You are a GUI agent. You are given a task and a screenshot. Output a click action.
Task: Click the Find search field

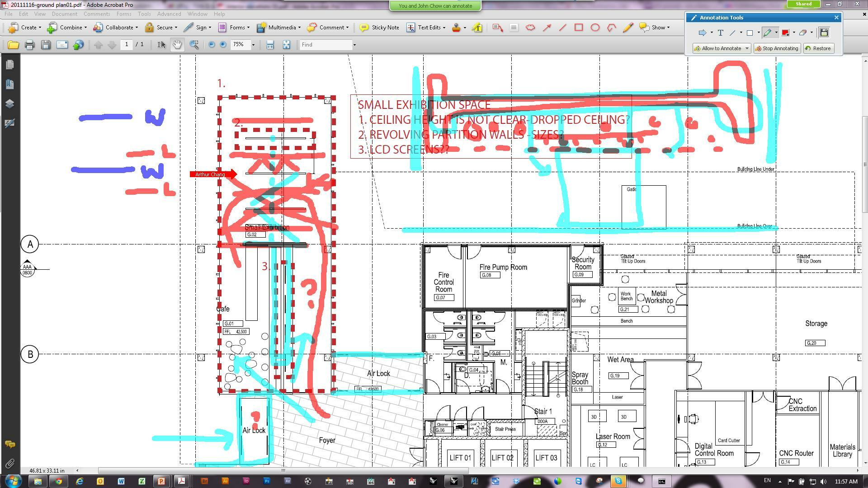coord(326,45)
